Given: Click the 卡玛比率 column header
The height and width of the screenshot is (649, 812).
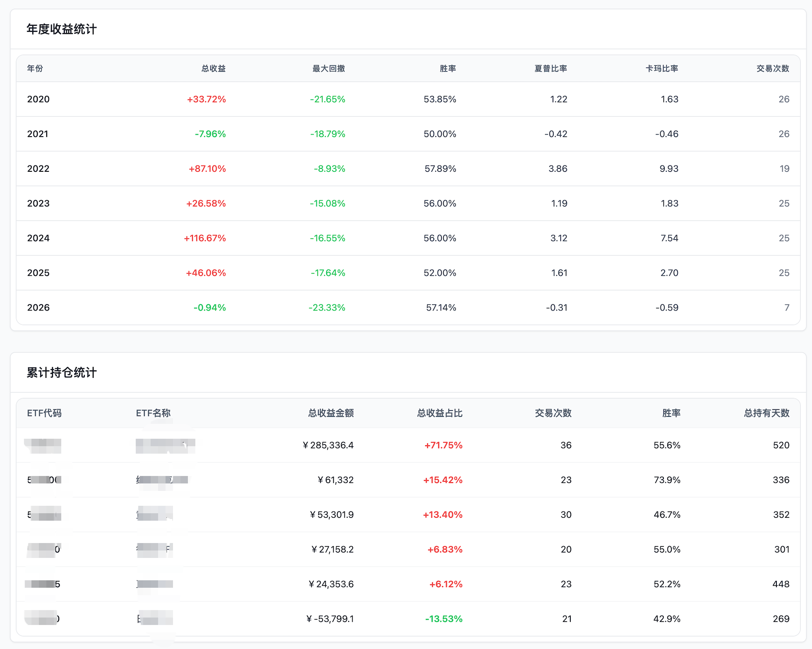Looking at the screenshot, I should coord(661,68).
